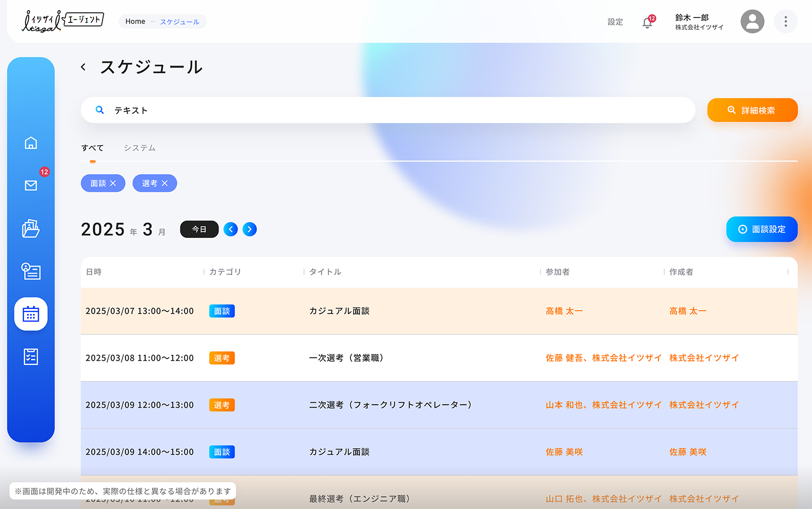
Task: Click 選考 badge in 03/09 12:00 row
Action: pyautogui.click(x=222, y=405)
